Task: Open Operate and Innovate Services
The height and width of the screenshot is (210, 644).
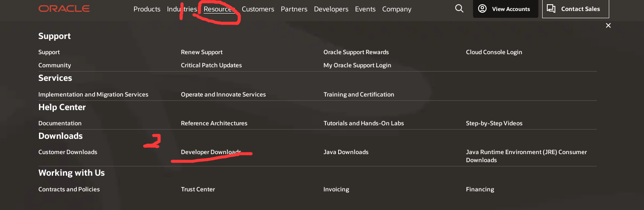Action: [x=224, y=94]
